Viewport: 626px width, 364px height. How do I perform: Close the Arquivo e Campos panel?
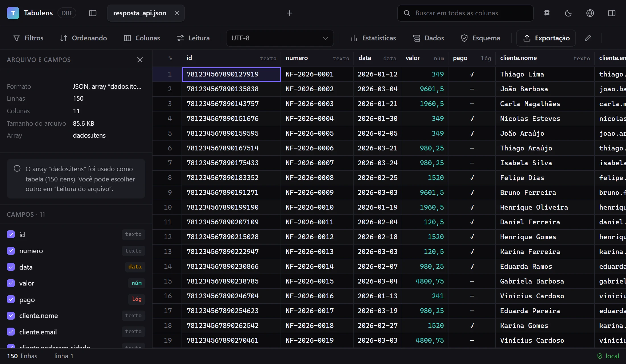(140, 60)
